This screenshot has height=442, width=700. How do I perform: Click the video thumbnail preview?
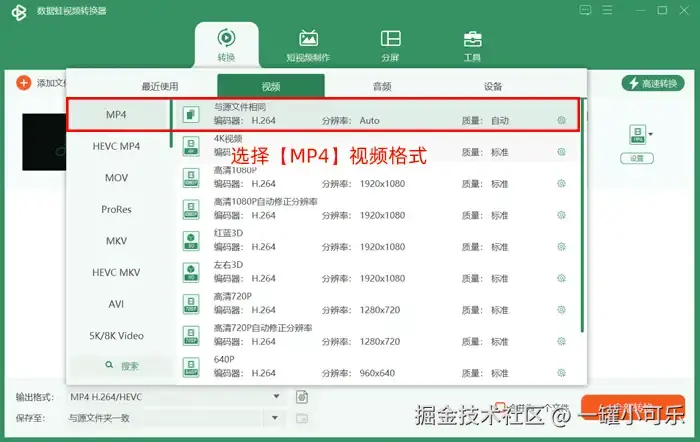(44, 142)
